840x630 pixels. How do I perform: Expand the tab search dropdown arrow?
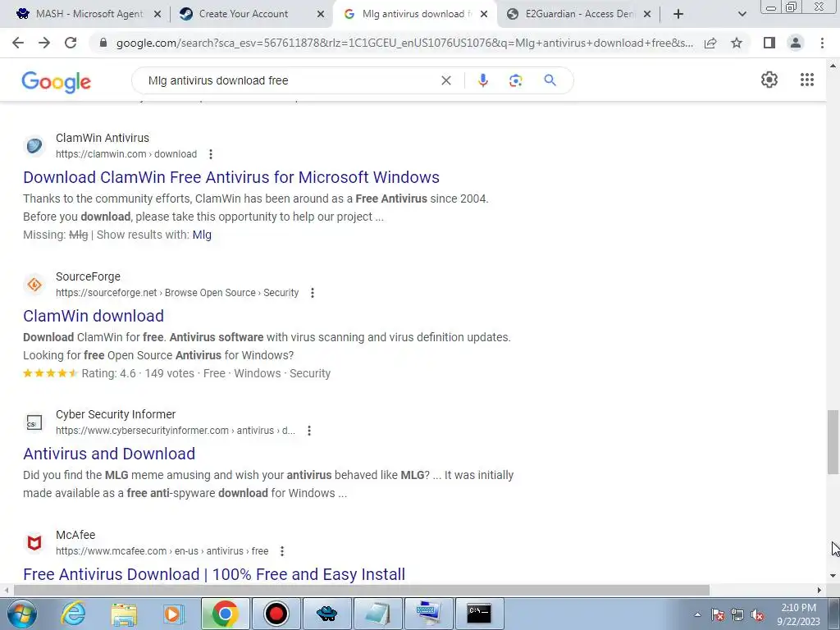coord(742,14)
